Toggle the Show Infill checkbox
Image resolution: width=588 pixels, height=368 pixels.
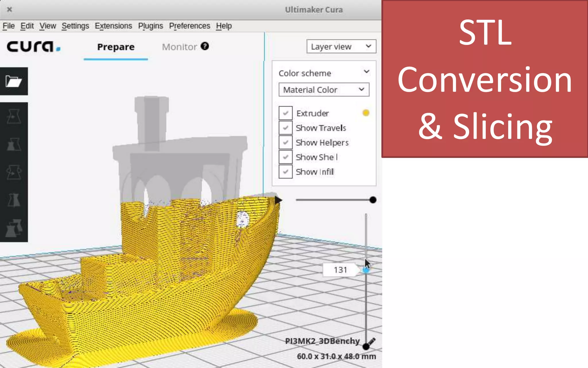click(x=286, y=172)
